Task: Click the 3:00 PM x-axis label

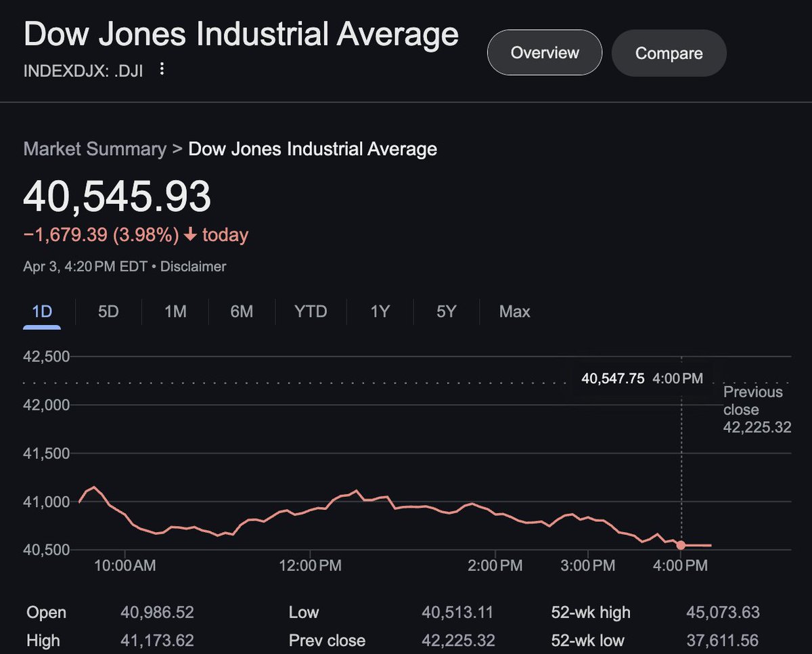Action: coord(587,566)
